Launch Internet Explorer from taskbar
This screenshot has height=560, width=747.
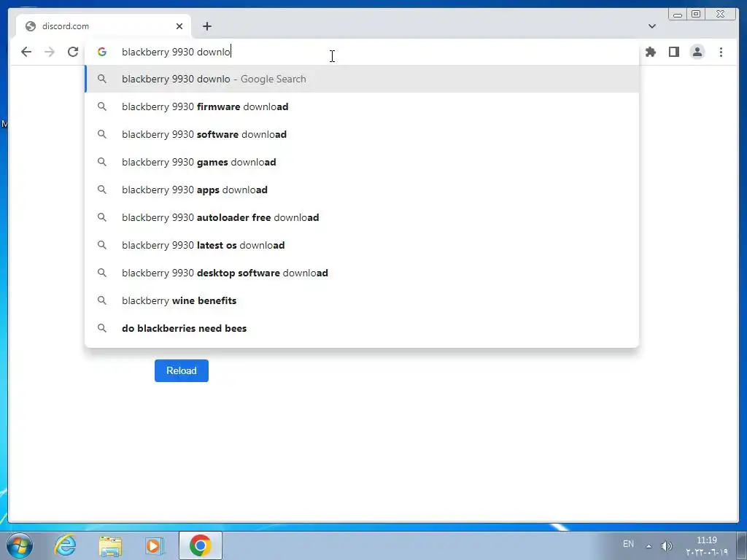click(65, 545)
